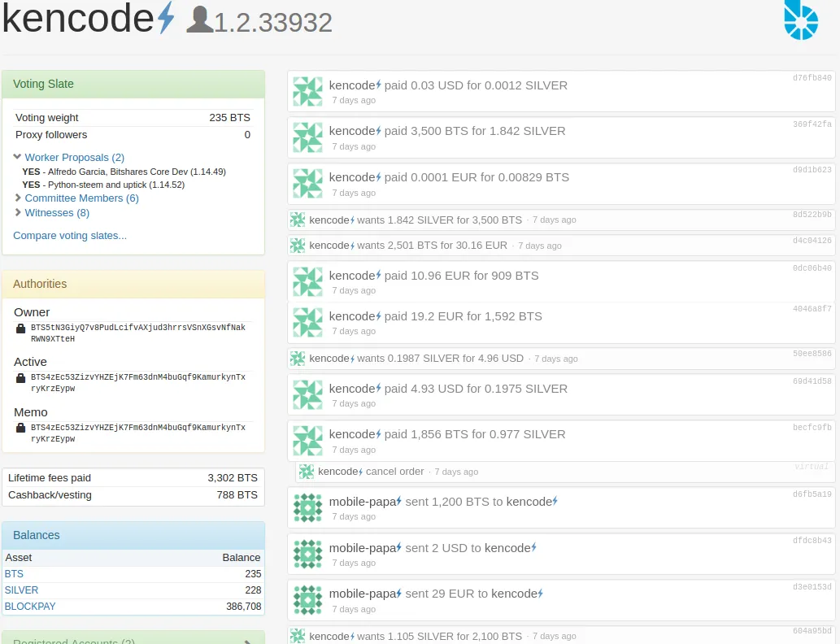840x644 pixels.
Task: Click small identicon of wants 1.842 SILVER row
Action: [x=298, y=220]
